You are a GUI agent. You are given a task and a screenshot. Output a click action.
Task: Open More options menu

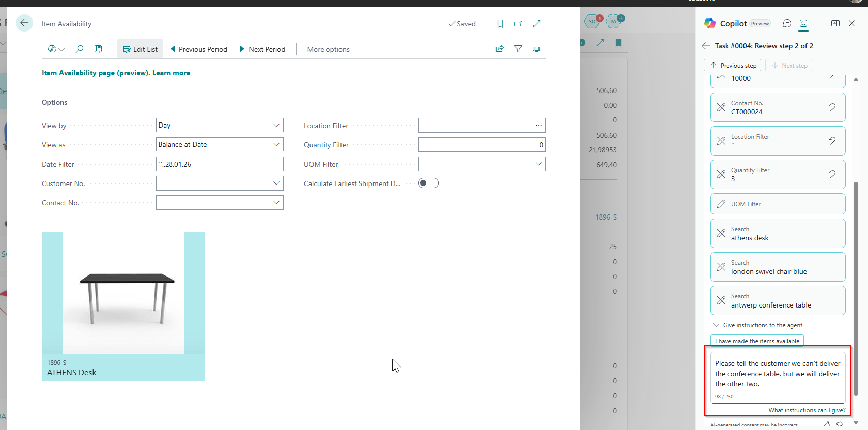tap(328, 49)
